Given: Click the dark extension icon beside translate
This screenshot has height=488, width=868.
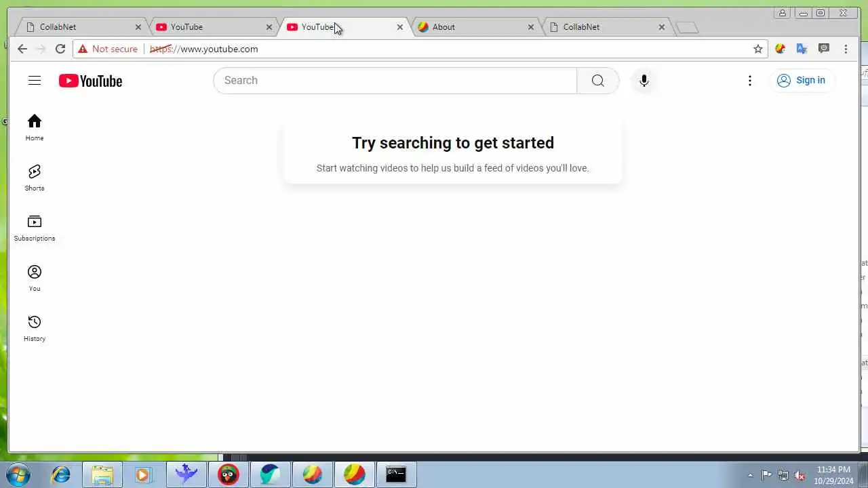Looking at the screenshot, I should tap(824, 49).
